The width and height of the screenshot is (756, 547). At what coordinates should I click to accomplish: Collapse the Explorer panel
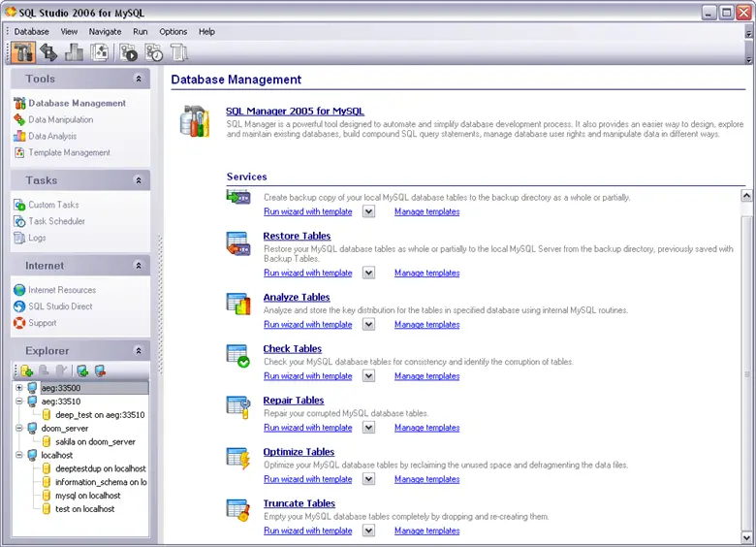pyautogui.click(x=139, y=351)
